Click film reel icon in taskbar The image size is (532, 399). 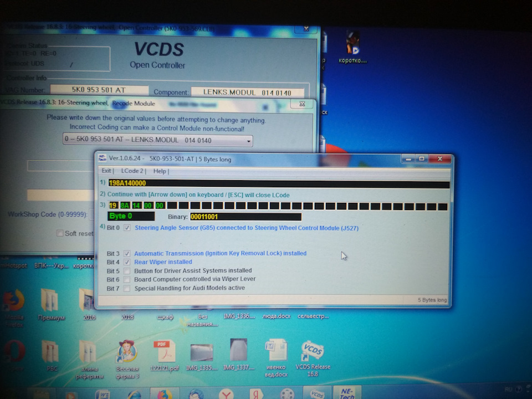(x=288, y=394)
